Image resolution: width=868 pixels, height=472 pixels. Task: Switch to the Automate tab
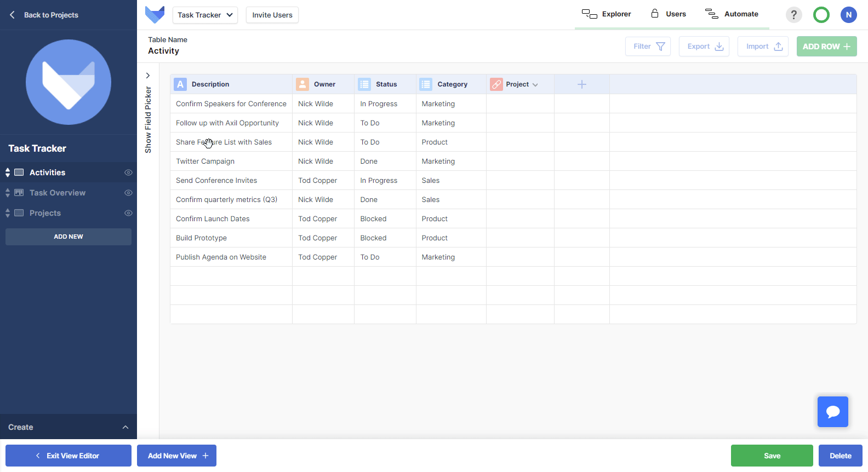pyautogui.click(x=732, y=14)
